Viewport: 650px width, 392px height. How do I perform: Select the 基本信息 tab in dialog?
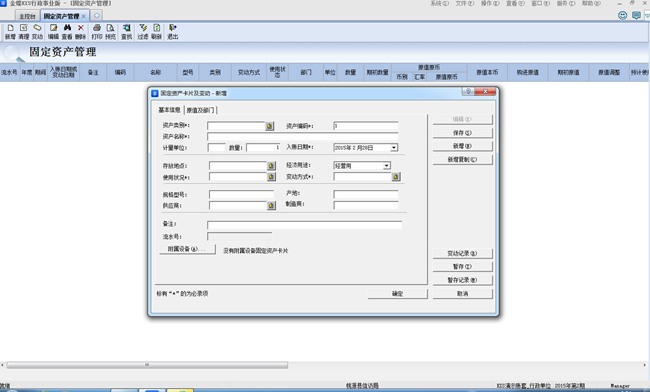[170, 110]
